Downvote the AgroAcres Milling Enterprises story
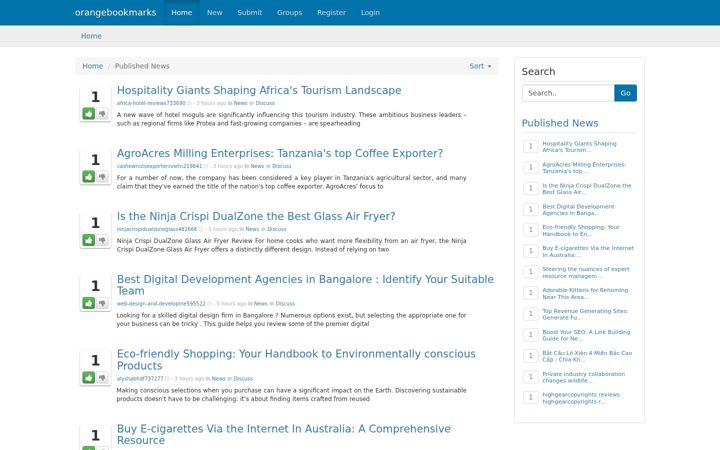The image size is (720, 450). [x=102, y=176]
